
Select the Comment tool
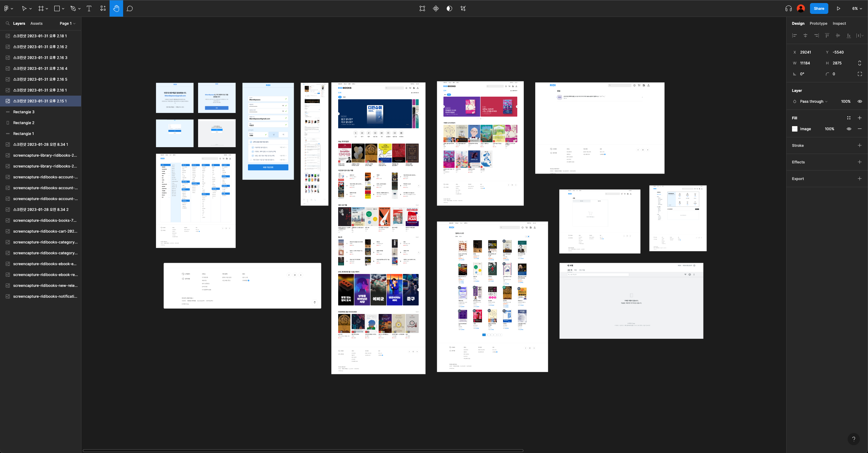click(x=130, y=8)
